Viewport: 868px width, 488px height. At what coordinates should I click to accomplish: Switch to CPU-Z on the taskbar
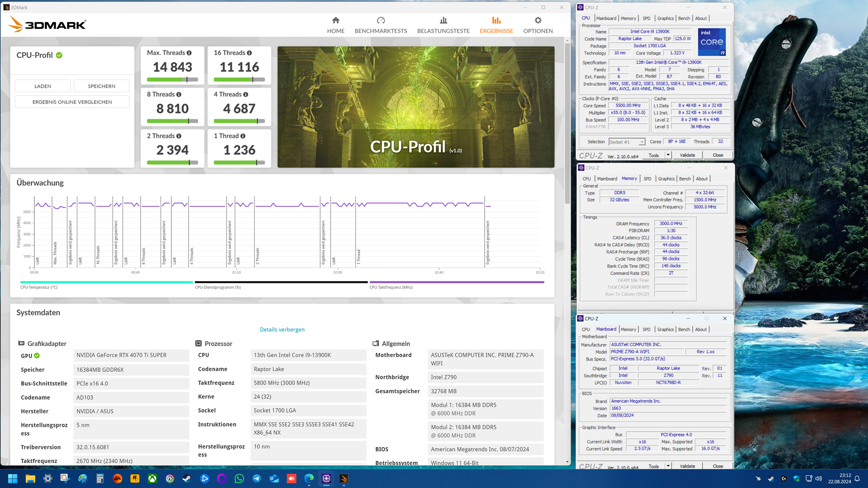326,479
